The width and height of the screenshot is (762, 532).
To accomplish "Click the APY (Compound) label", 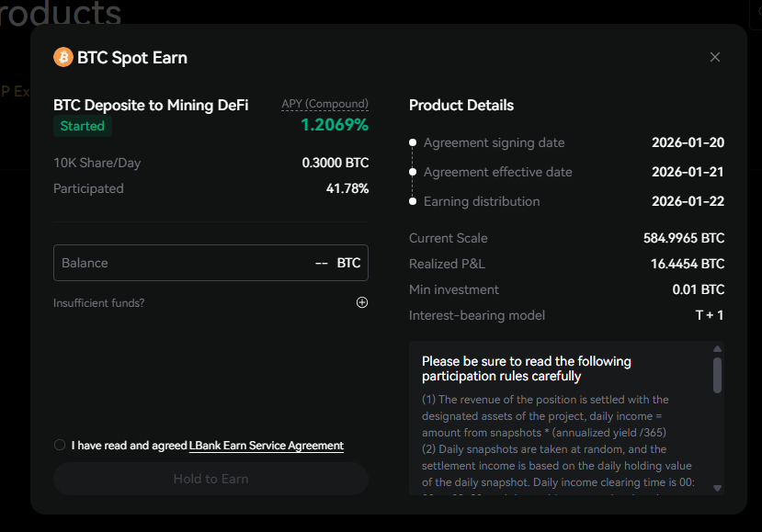I will pos(324,104).
